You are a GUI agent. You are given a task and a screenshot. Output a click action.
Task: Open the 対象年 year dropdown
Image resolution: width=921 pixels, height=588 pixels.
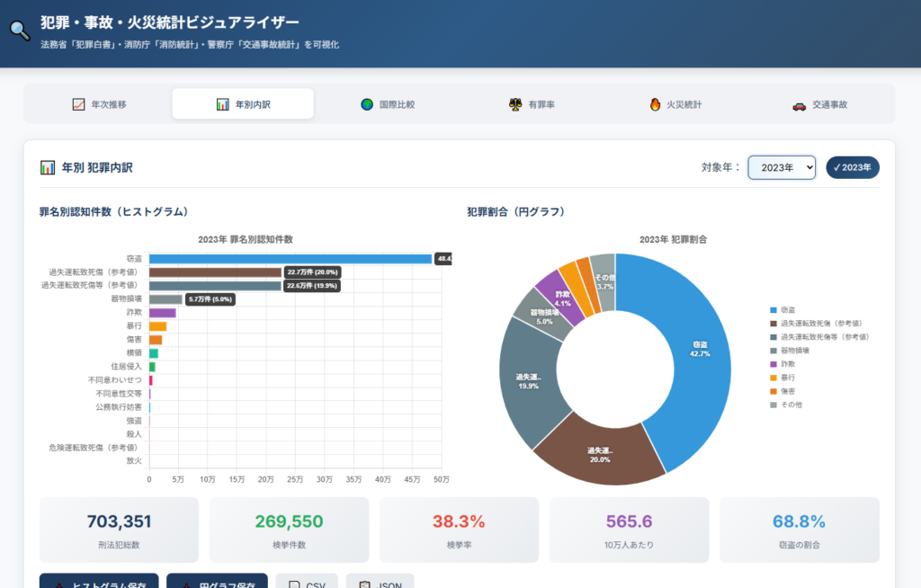tap(781, 167)
